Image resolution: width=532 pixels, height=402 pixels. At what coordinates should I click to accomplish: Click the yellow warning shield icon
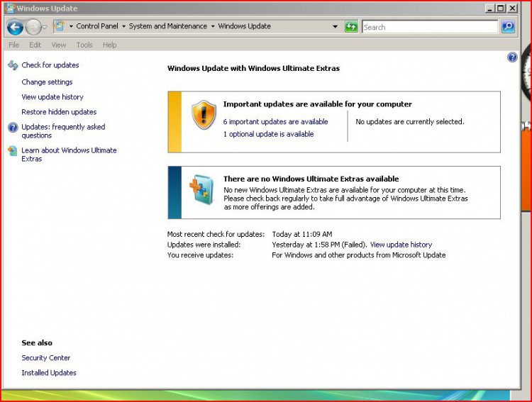[x=204, y=115]
